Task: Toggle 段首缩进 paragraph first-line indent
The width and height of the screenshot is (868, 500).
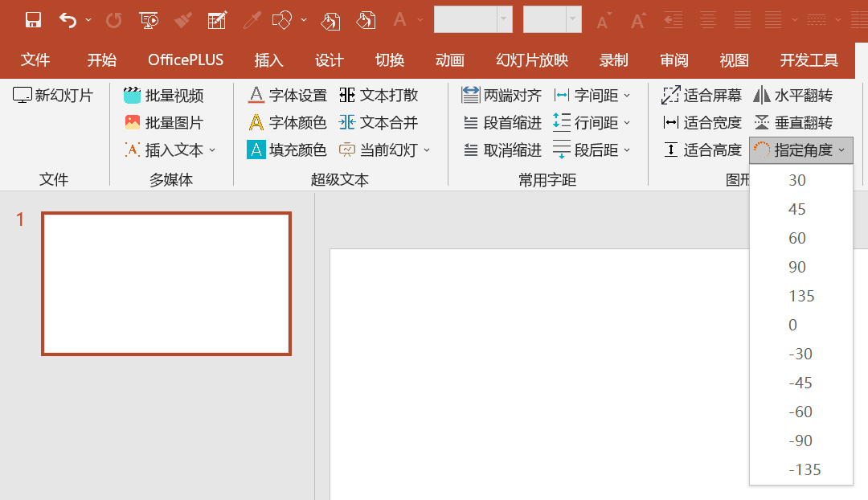Action: pyautogui.click(x=502, y=122)
